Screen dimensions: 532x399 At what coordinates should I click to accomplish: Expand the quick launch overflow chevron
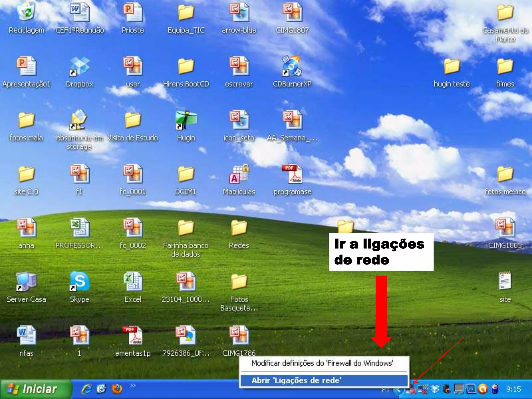133,385
